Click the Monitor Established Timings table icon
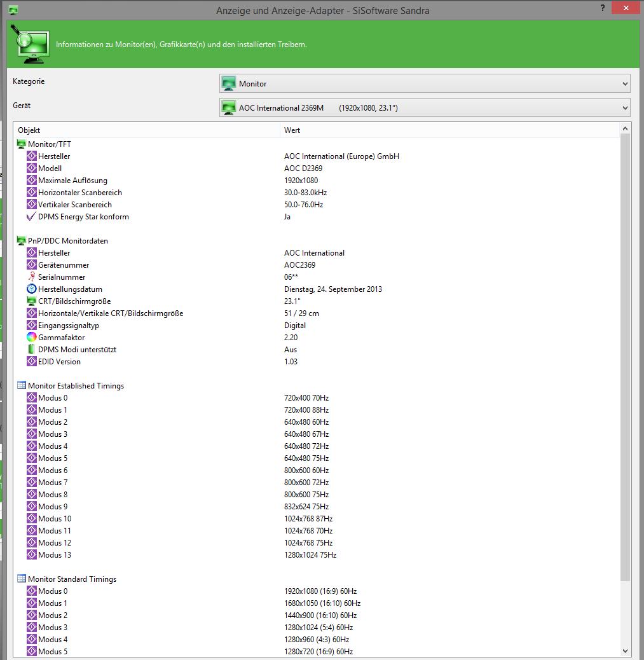Viewport: 644px width, 660px height. (21, 385)
